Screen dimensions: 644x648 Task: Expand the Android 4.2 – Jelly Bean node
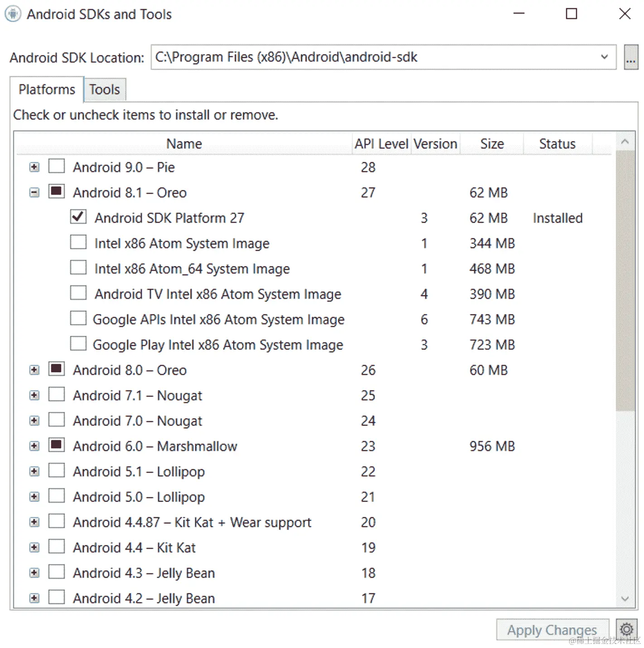pos(34,598)
